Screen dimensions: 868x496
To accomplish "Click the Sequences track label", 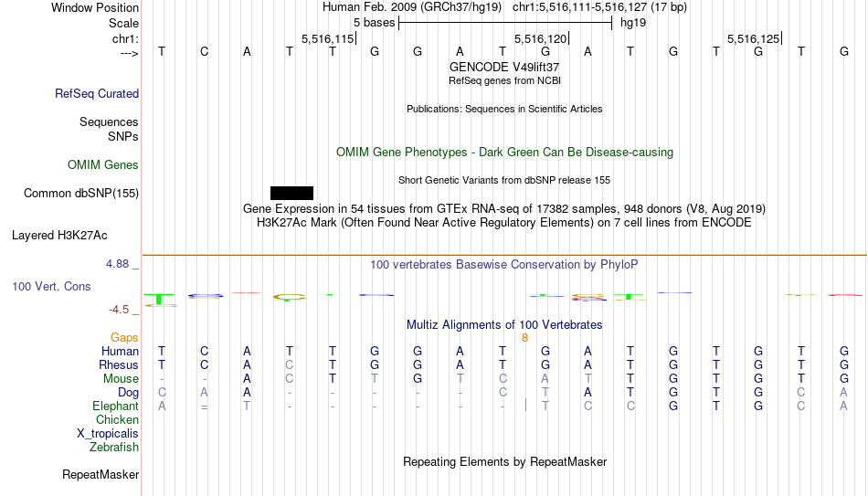I will [x=109, y=121].
